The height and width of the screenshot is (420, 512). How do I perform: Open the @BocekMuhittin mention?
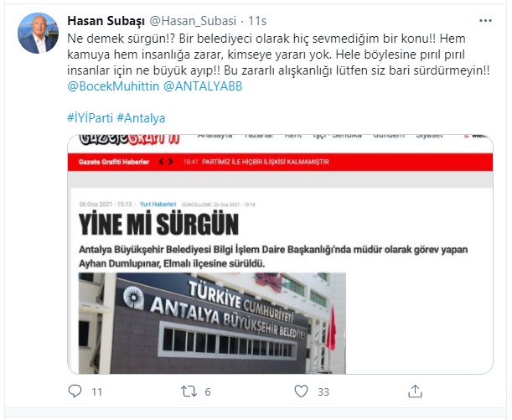pos(113,86)
